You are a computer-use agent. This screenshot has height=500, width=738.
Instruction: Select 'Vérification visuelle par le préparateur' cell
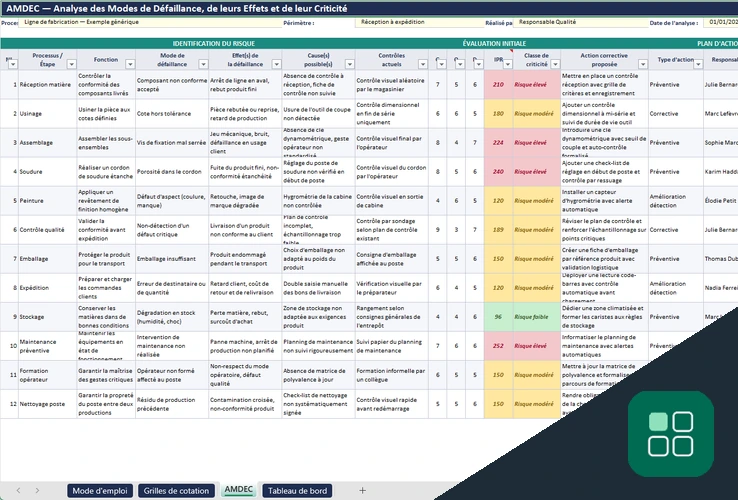click(392, 288)
